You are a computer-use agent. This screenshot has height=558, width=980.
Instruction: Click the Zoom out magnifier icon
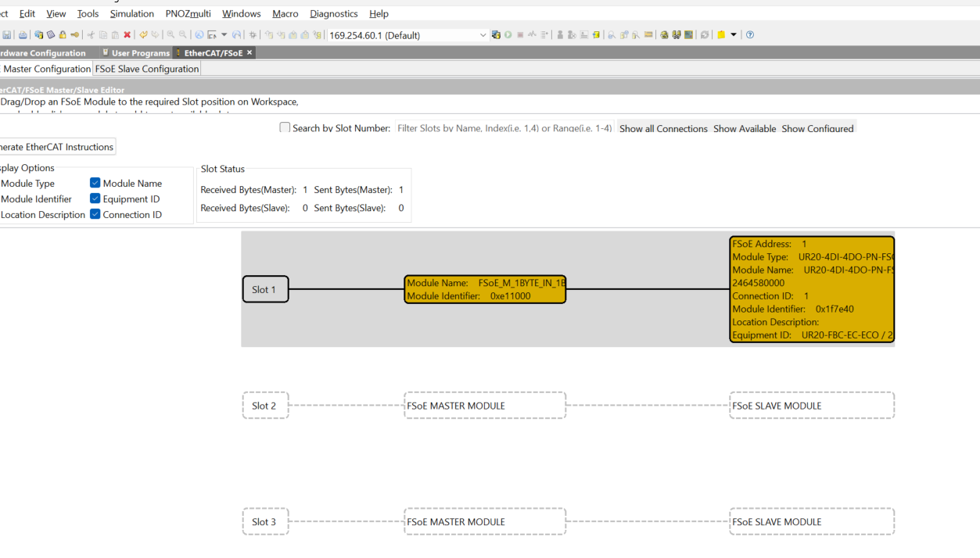183,34
